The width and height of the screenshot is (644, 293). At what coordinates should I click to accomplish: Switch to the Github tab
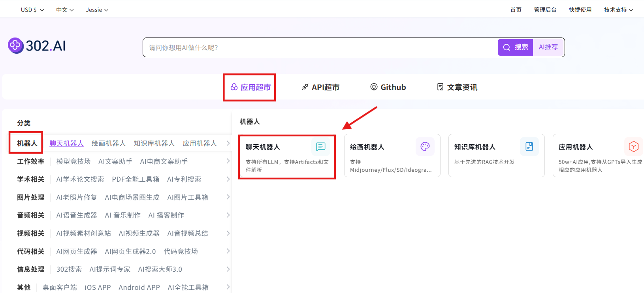pyautogui.click(x=388, y=87)
